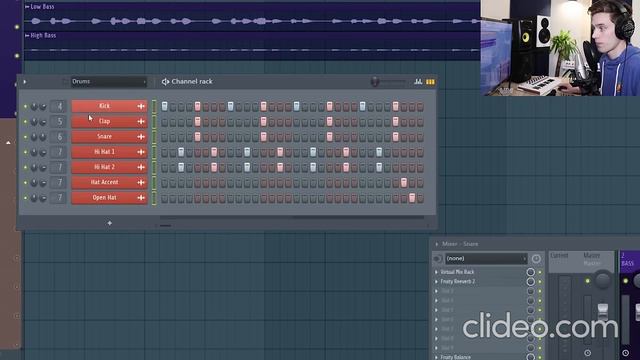Open the Mixer preset dropdown showing (none)
This screenshot has height=360, width=640.
tap(486, 258)
